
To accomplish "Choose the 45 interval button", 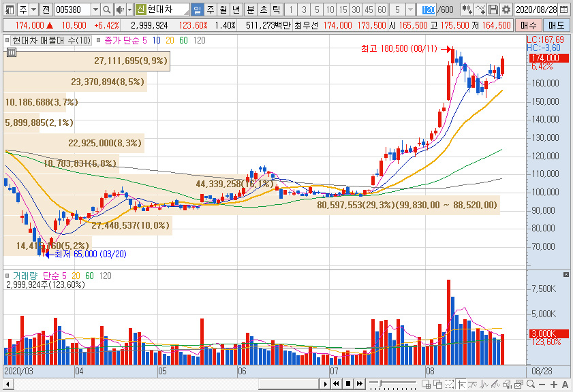I will (x=369, y=10).
